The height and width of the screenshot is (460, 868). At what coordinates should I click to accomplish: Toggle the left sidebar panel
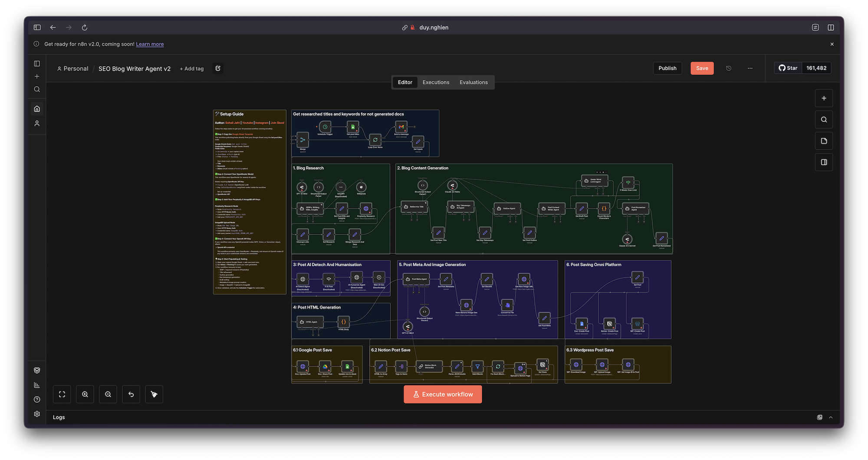pyautogui.click(x=37, y=64)
